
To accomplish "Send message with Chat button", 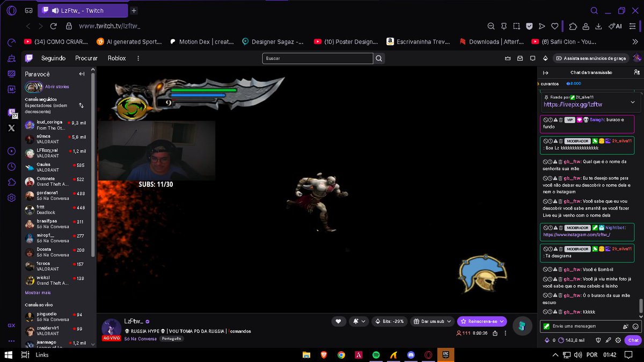I will pyautogui.click(x=633, y=340).
